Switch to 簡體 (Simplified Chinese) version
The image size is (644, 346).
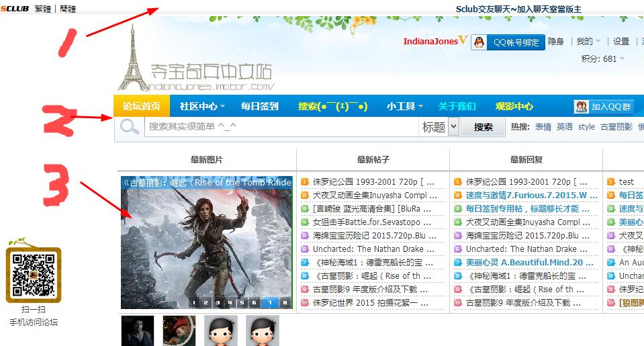68,8
